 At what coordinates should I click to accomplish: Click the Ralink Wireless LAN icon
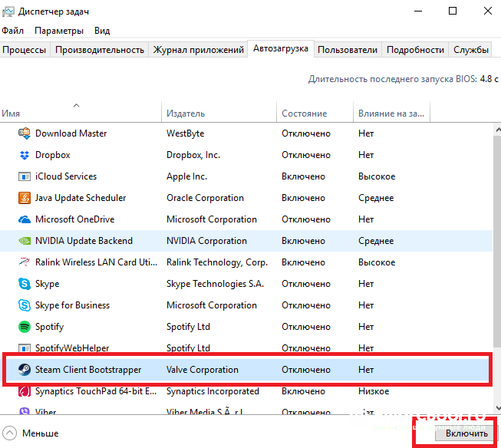(25, 262)
